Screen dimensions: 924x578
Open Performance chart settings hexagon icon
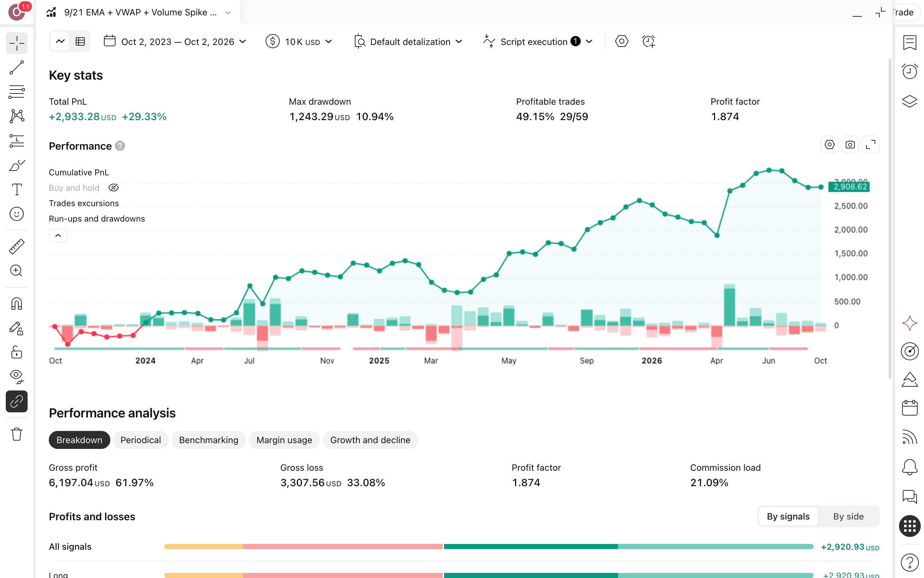tap(829, 145)
